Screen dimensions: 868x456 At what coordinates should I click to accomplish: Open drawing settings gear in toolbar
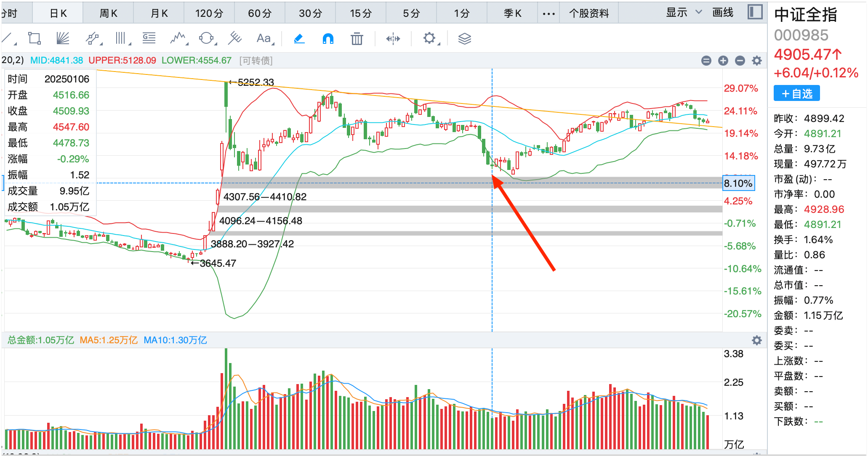[x=429, y=39]
